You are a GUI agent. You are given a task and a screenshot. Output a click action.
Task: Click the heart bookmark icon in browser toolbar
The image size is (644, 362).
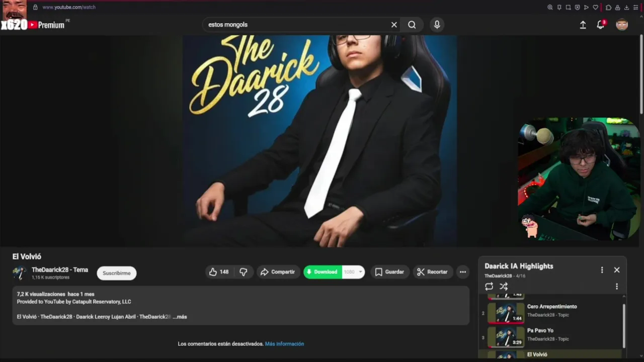[596, 8]
